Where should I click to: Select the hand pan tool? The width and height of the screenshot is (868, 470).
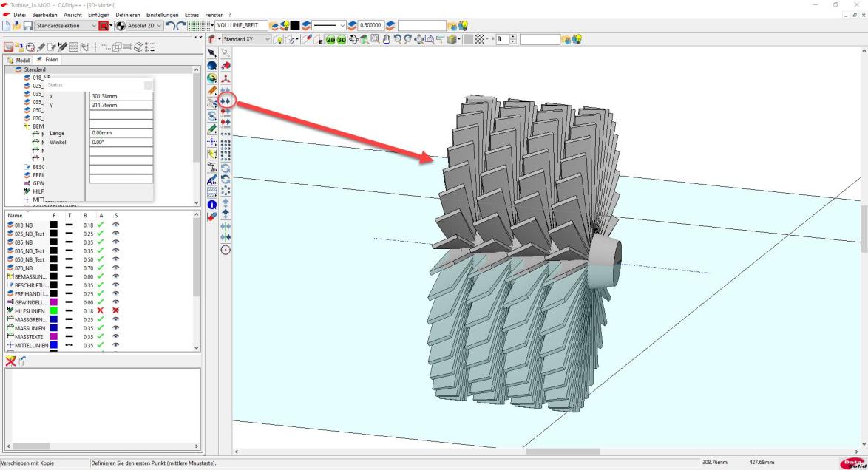pos(386,39)
